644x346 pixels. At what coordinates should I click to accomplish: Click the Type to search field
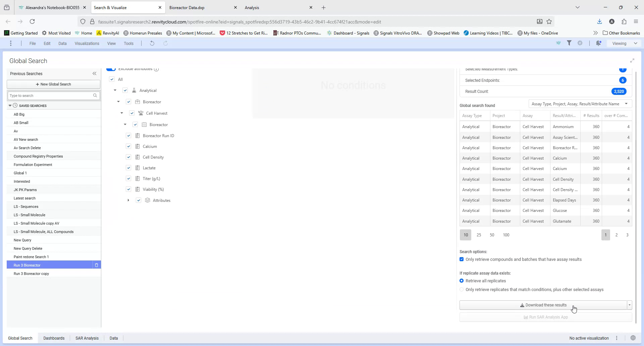pos(50,95)
